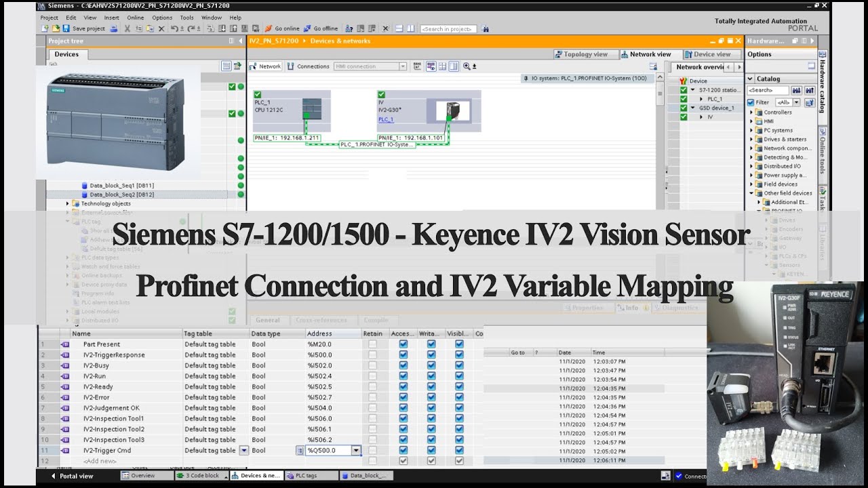Click the New project icon

point(45,28)
